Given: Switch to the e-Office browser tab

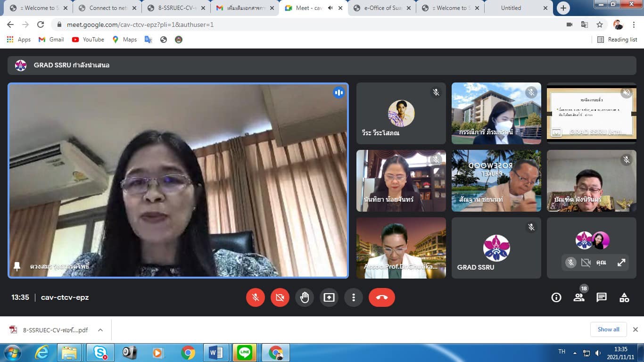Looking at the screenshot, I should point(382,8).
